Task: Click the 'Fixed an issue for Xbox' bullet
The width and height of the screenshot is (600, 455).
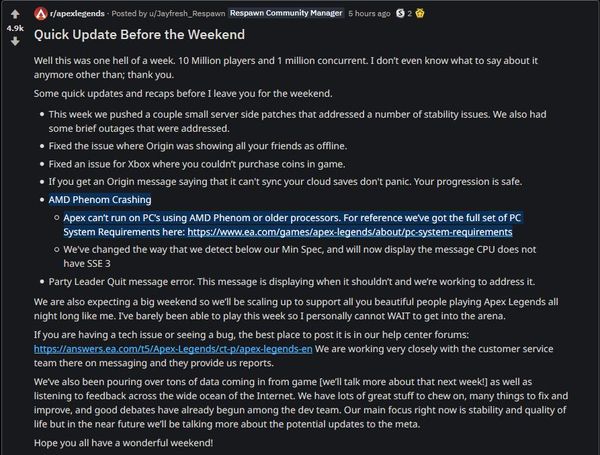Action: point(197,164)
